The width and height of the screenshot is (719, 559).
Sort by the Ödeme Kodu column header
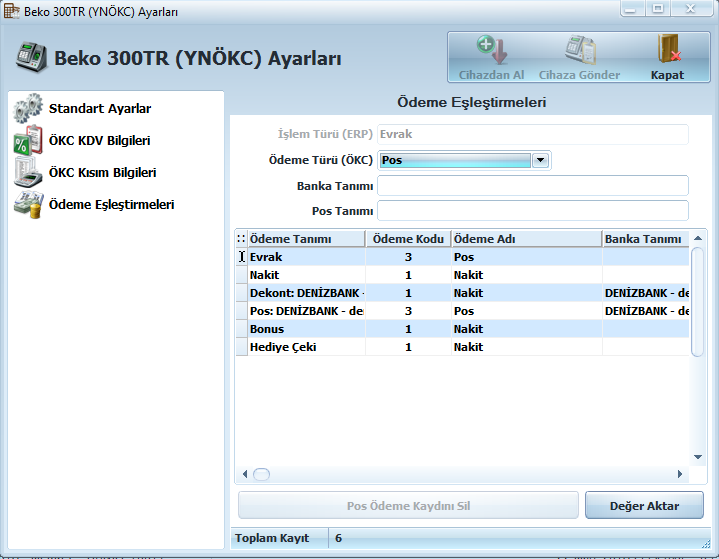pyautogui.click(x=408, y=239)
